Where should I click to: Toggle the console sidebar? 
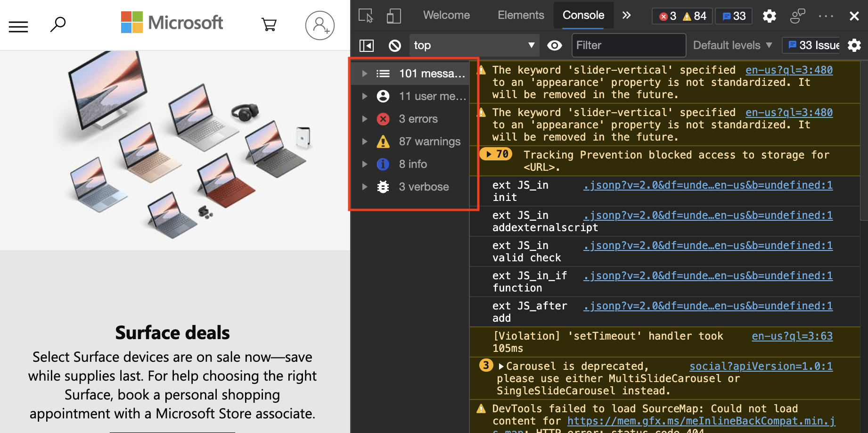[x=367, y=45]
